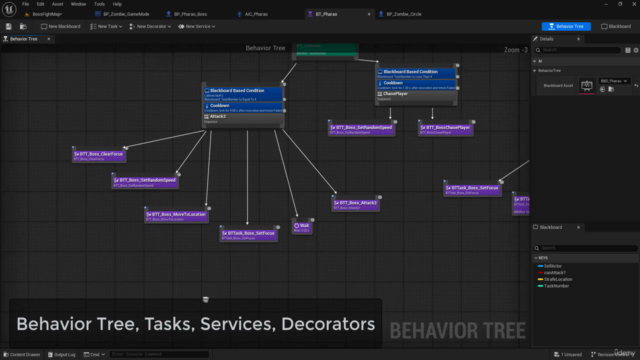The width and height of the screenshot is (640, 360).
Task: Open the New Task dropdown
Action: click(x=106, y=27)
